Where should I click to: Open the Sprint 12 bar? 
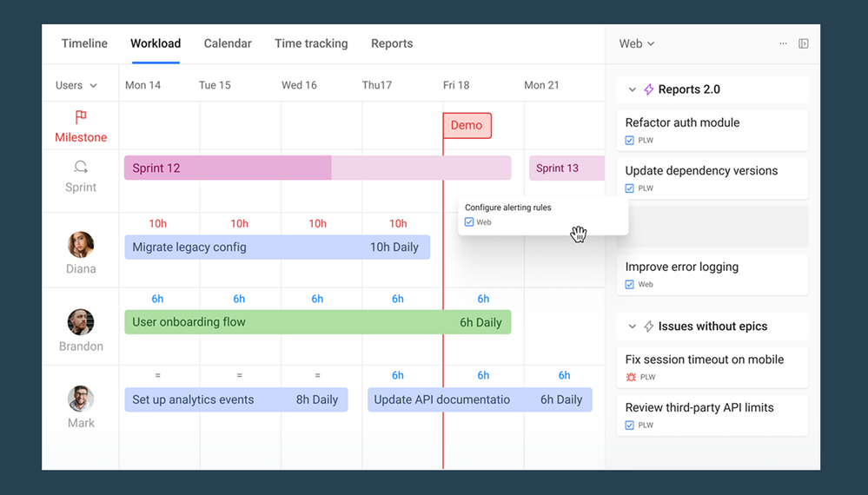317,168
